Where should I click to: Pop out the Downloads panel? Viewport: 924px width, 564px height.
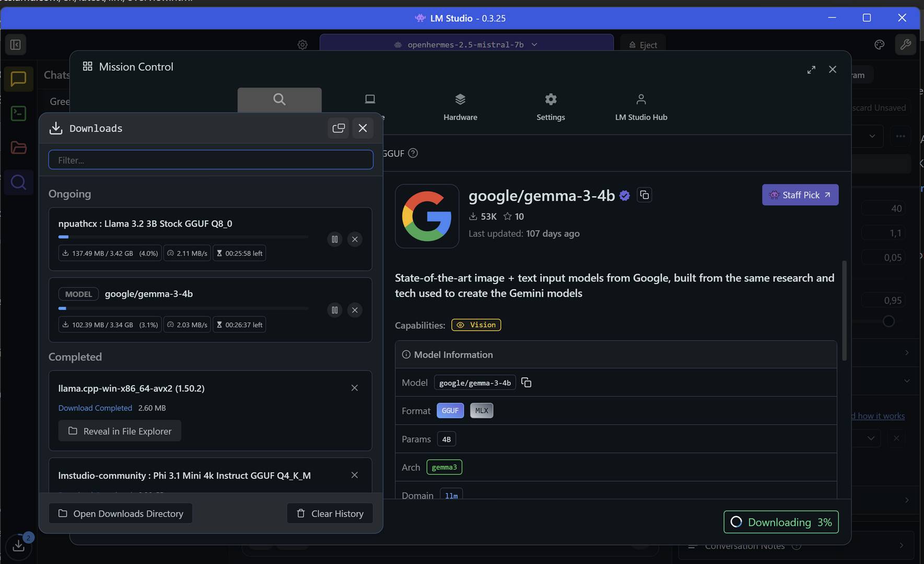pos(338,128)
